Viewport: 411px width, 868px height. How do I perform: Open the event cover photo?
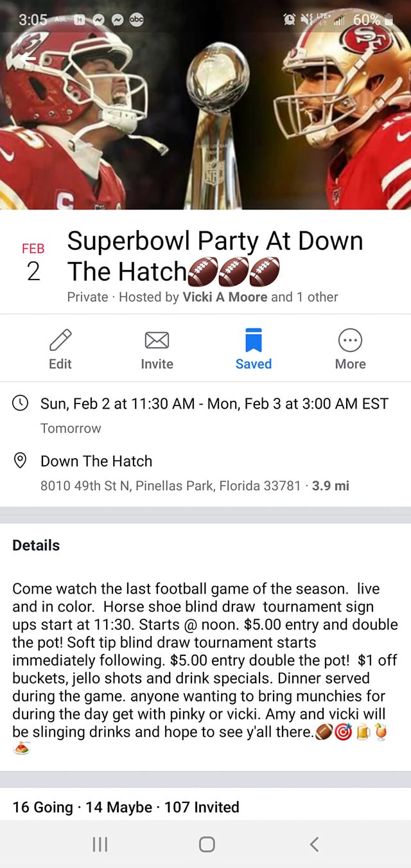click(x=205, y=128)
